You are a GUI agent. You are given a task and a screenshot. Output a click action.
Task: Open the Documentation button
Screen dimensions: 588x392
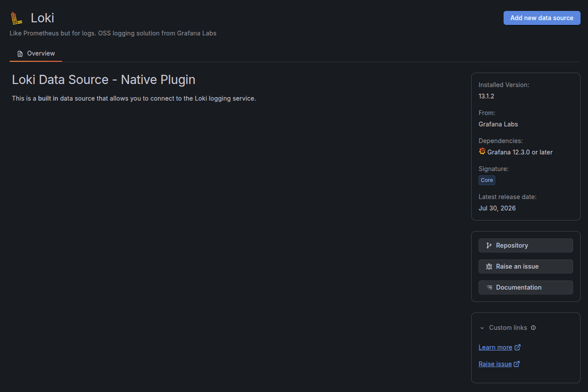tap(525, 287)
